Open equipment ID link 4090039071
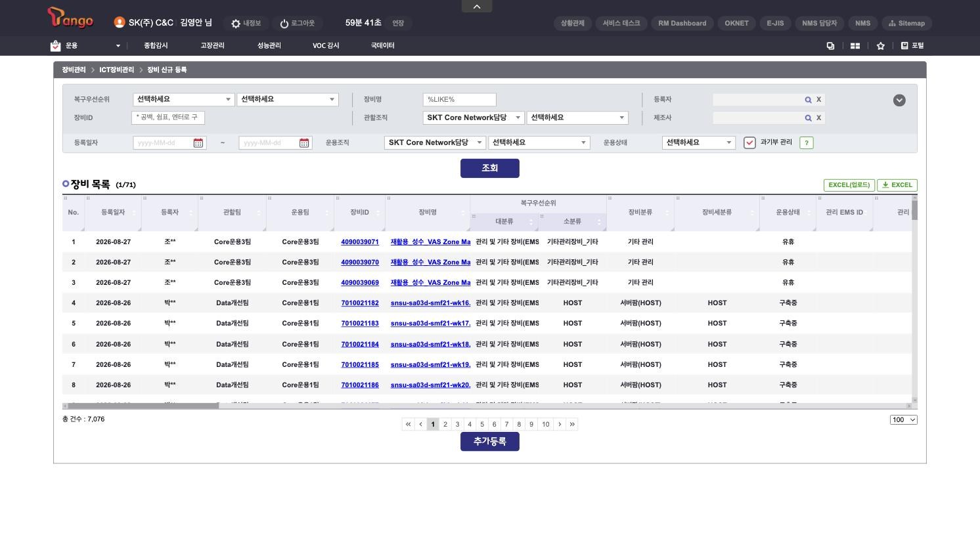 [x=360, y=242]
